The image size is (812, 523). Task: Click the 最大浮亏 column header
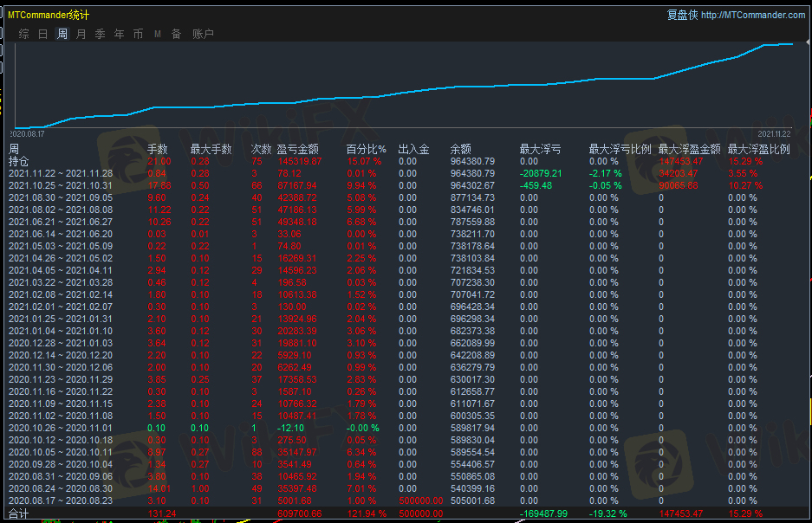(x=540, y=149)
